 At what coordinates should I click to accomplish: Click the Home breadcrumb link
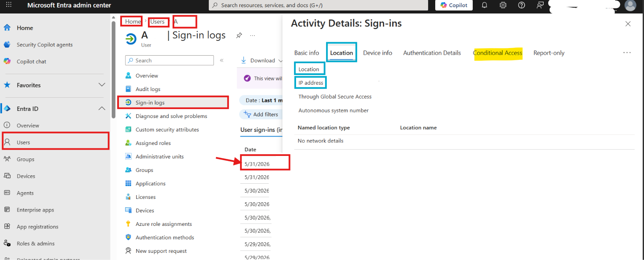point(133,21)
